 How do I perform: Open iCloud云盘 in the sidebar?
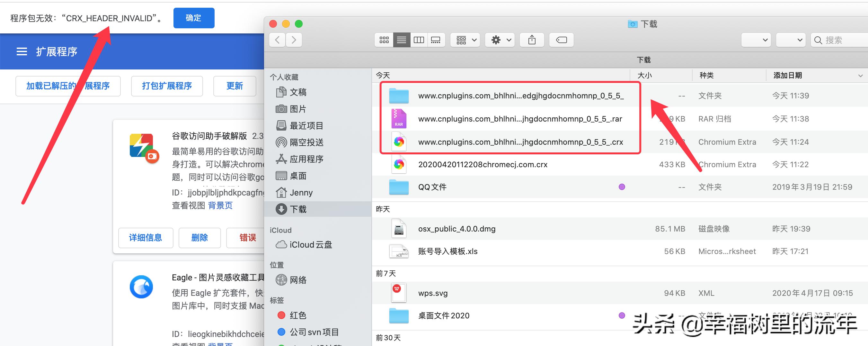pyautogui.click(x=310, y=244)
